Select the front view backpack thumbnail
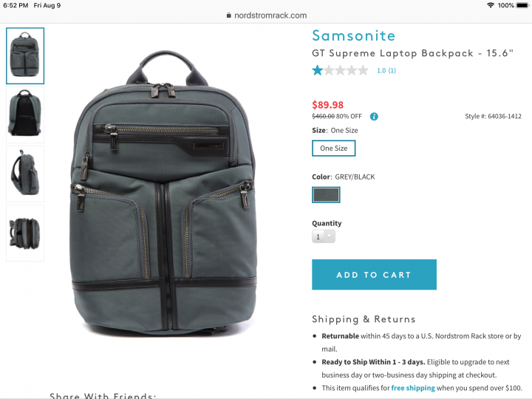Image resolution: width=532 pixels, height=399 pixels. 25,55
